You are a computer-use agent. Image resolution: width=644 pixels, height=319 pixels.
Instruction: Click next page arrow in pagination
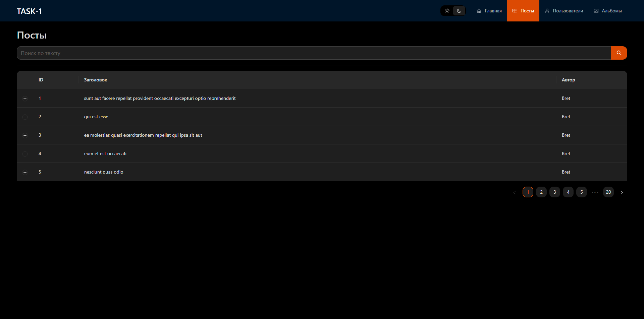coord(622,192)
